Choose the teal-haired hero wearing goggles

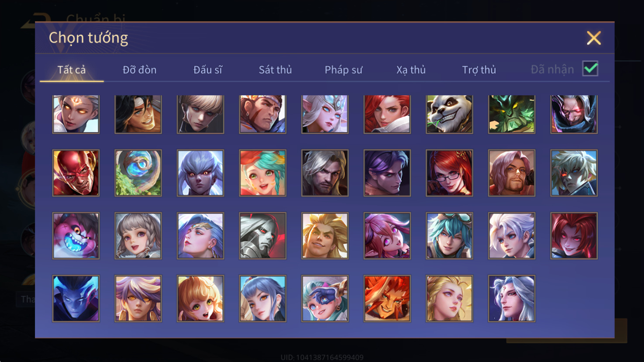tap(449, 236)
